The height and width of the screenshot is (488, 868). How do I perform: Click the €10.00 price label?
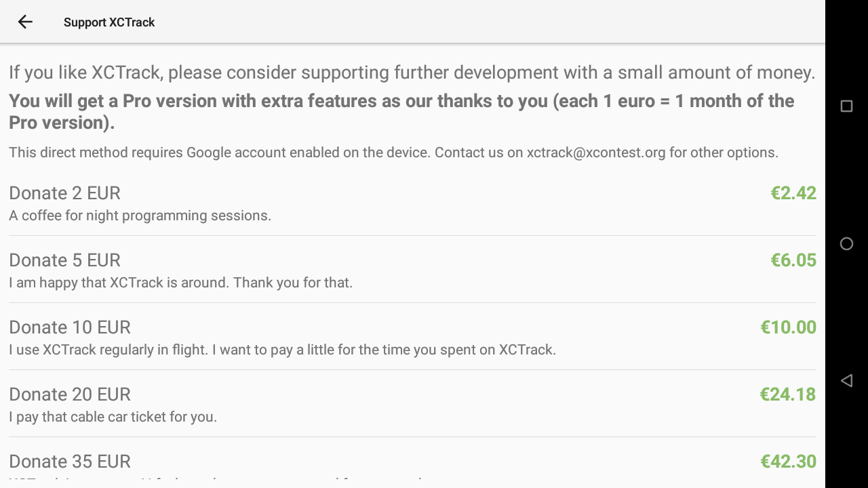[x=788, y=327]
